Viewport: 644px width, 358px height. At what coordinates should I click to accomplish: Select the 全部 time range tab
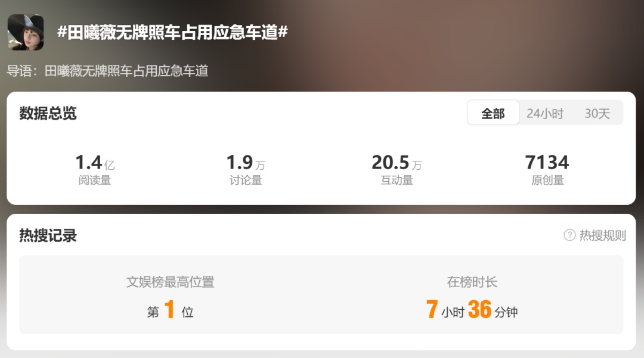493,113
